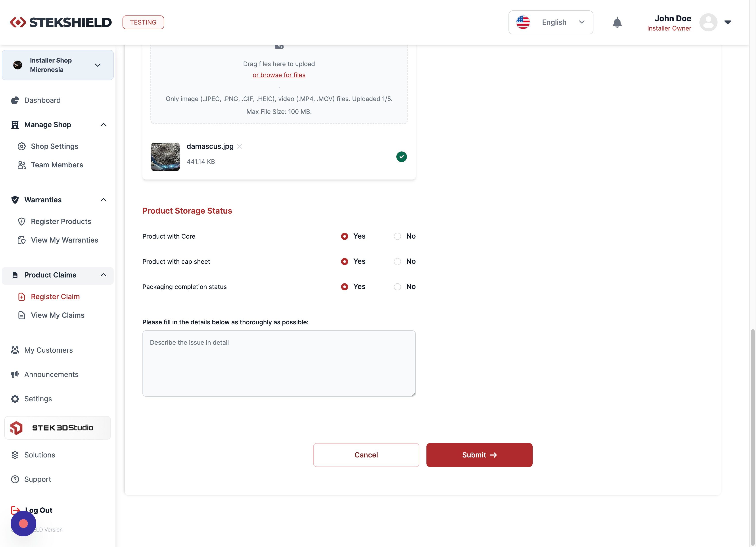Image resolution: width=756 pixels, height=547 pixels.
Task: Select No for Product with cap sheet
Action: [x=397, y=262]
